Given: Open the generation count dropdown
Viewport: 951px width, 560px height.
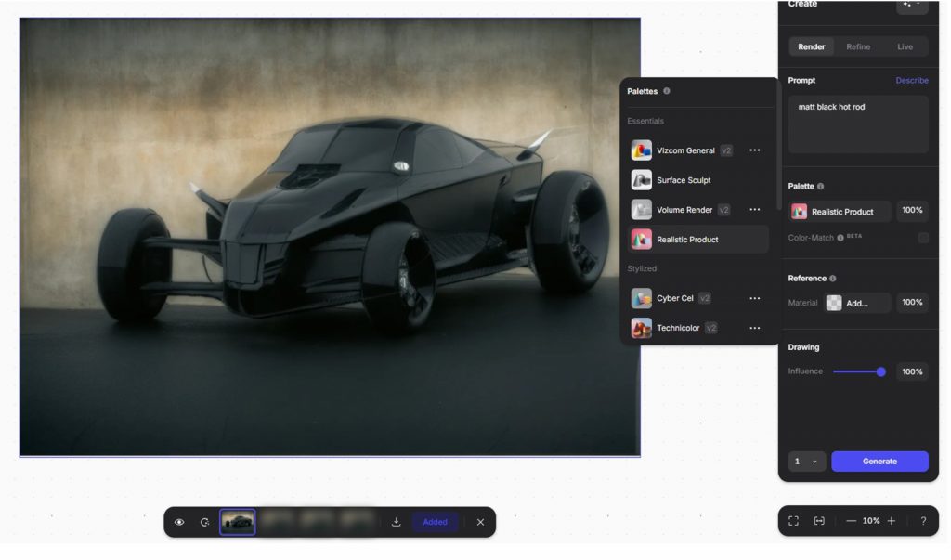Looking at the screenshot, I should (x=805, y=462).
